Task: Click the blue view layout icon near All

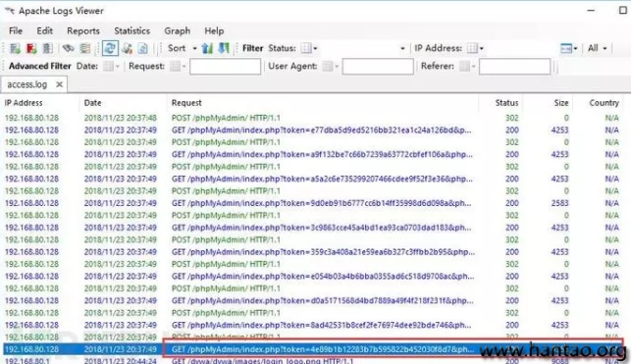Action: (568, 48)
